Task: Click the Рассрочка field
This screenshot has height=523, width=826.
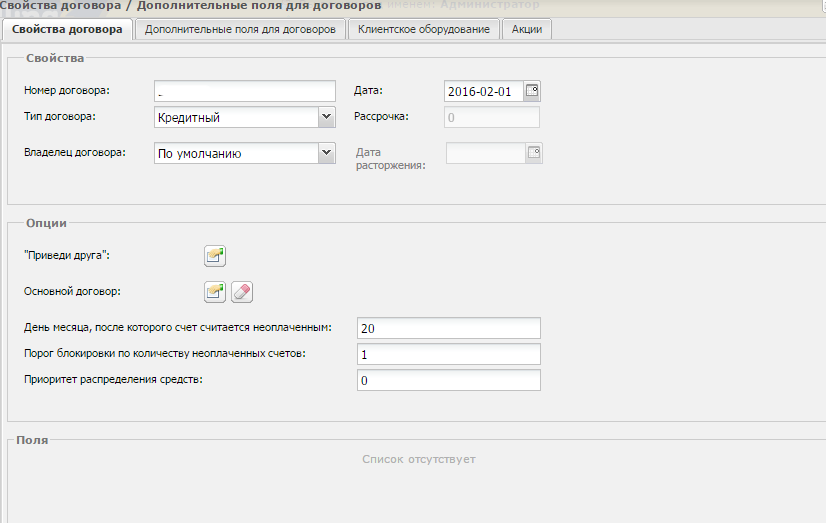Action: pos(492,117)
